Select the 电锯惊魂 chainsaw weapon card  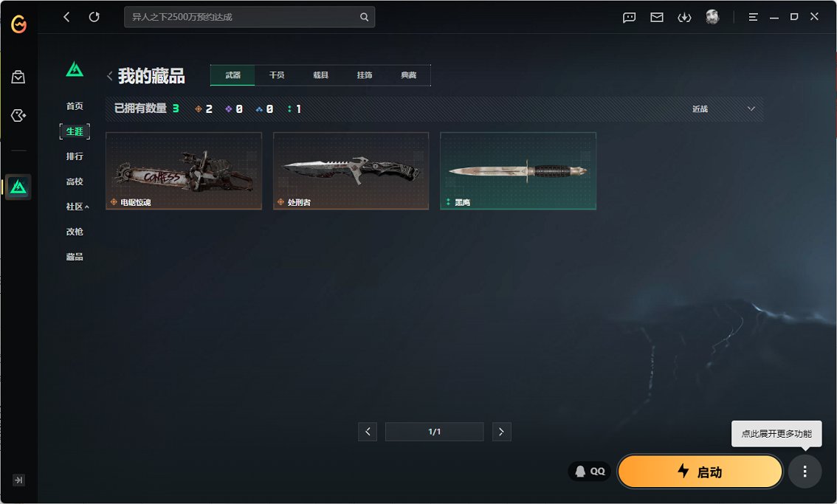(184, 170)
